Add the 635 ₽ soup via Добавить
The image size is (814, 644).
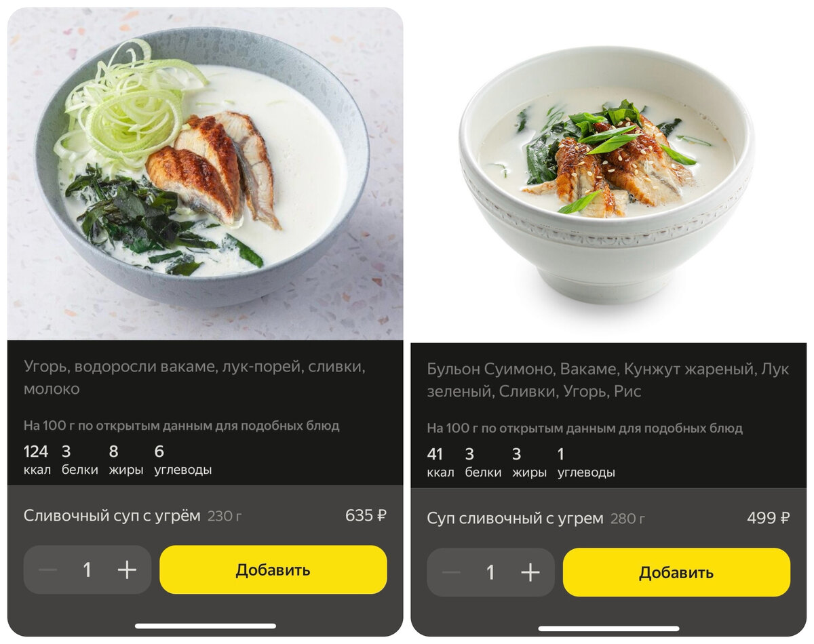coord(273,570)
